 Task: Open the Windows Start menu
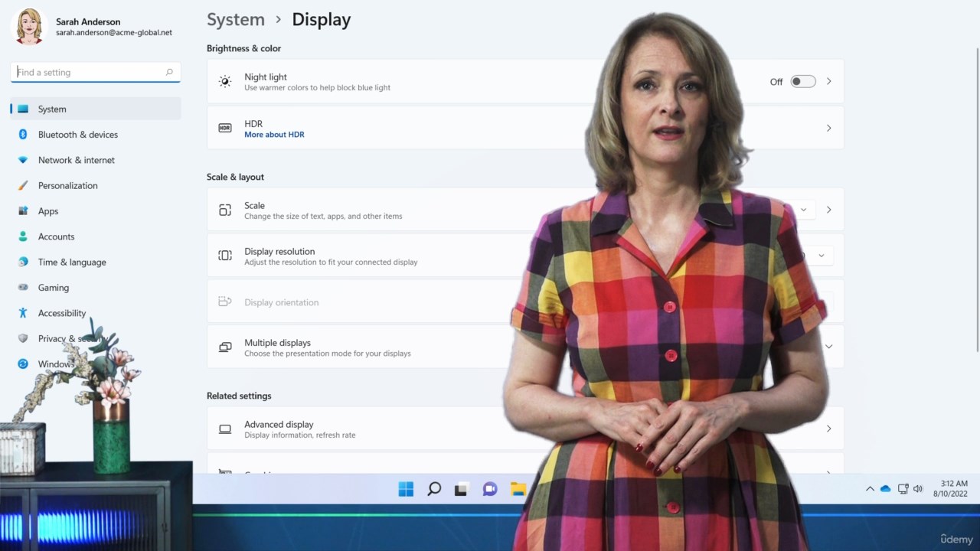click(x=406, y=489)
